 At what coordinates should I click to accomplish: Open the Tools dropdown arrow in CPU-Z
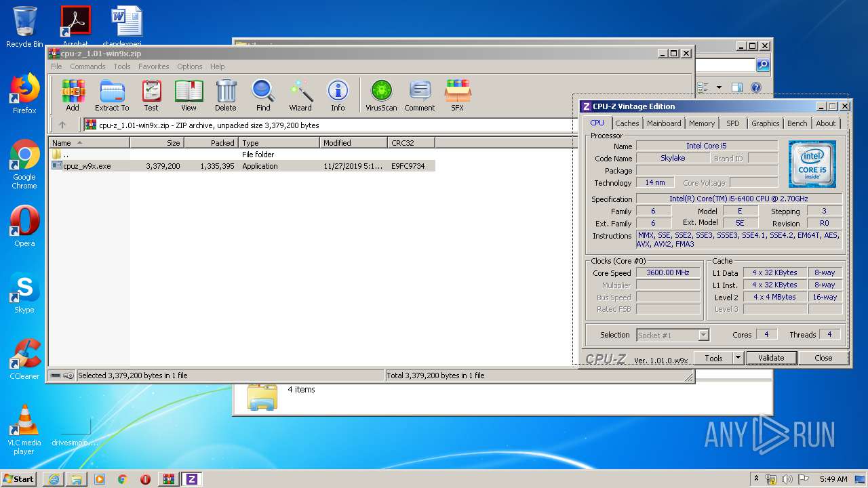click(738, 358)
